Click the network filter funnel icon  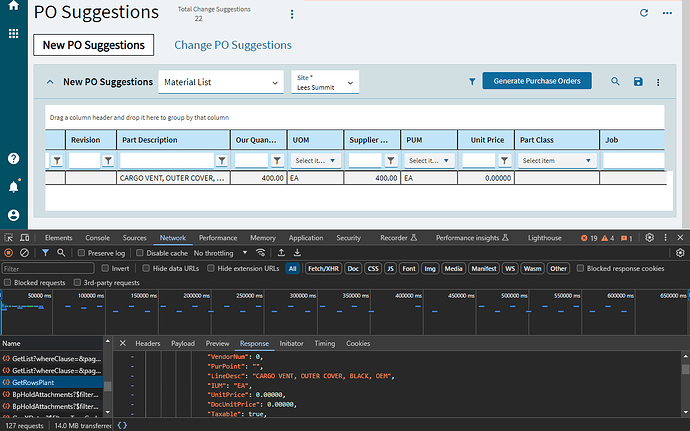[45, 253]
